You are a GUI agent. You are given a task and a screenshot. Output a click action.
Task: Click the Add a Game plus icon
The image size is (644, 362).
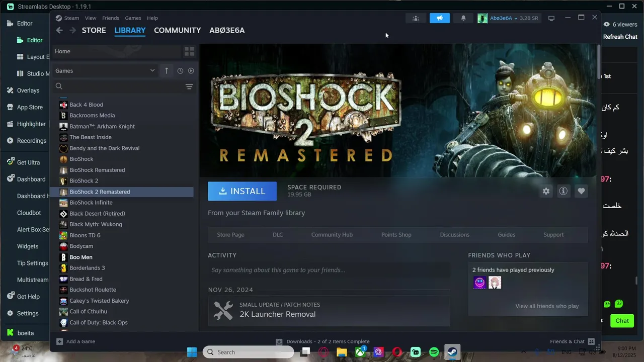tap(60, 341)
